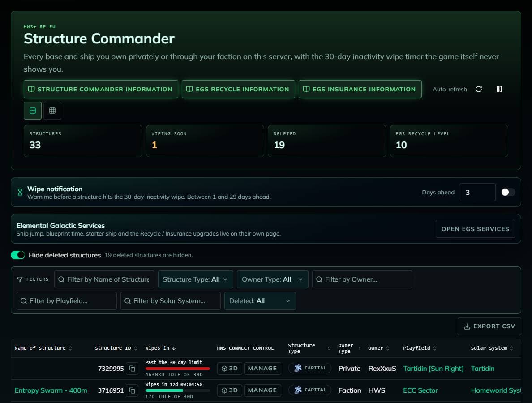This screenshot has height=403, width=532.
Task: Click Open EGS Services button
Action: (475, 229)
